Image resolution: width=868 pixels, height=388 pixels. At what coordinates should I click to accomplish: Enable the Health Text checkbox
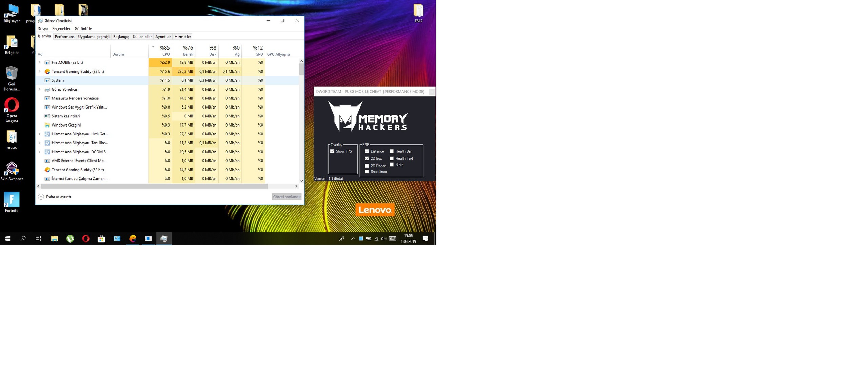[392, 158]
